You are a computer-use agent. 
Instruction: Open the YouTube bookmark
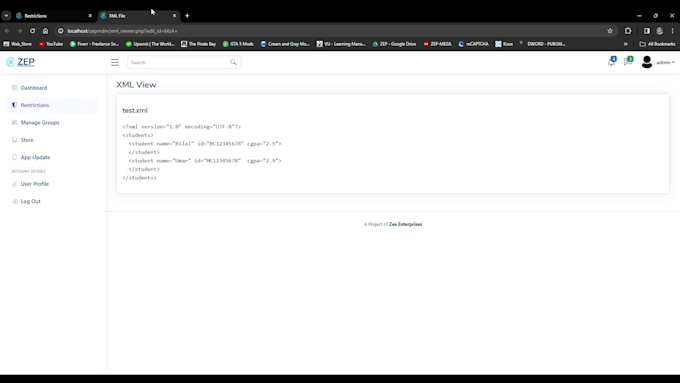51,44
